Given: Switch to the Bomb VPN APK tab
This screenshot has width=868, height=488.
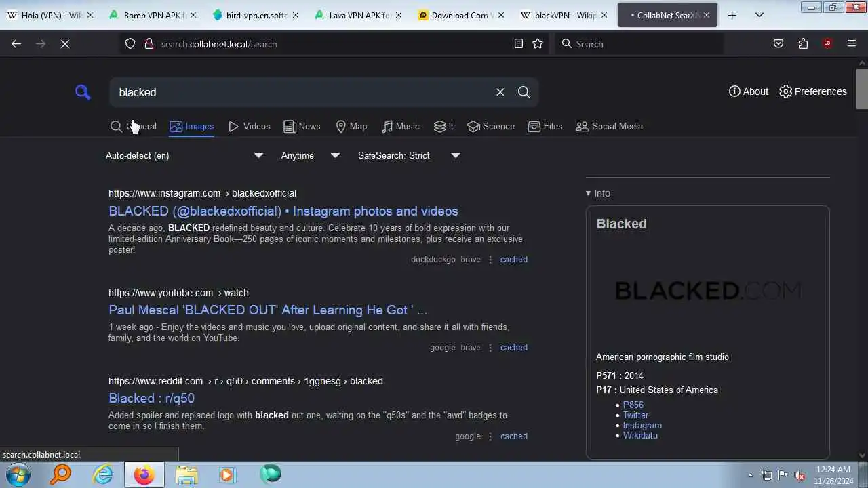Looking at the screenshot, I should click(x=153, y=15).
